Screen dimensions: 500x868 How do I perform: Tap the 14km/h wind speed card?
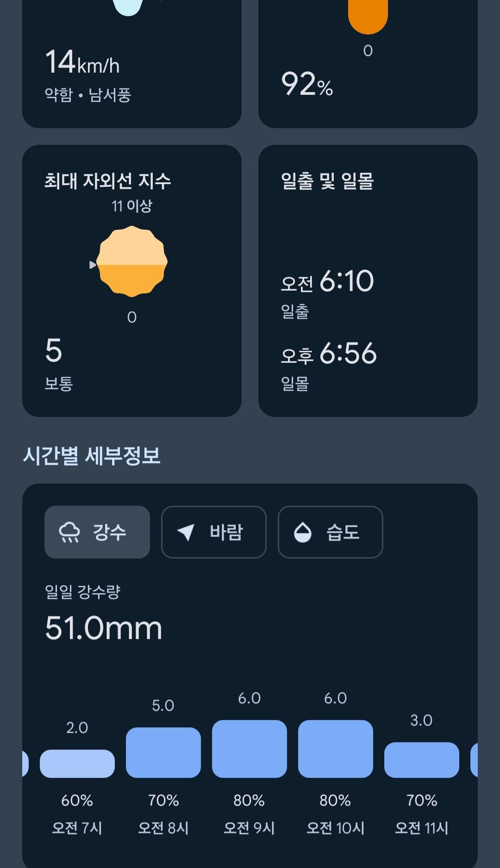pyautogui.click(x=132, y=65)
